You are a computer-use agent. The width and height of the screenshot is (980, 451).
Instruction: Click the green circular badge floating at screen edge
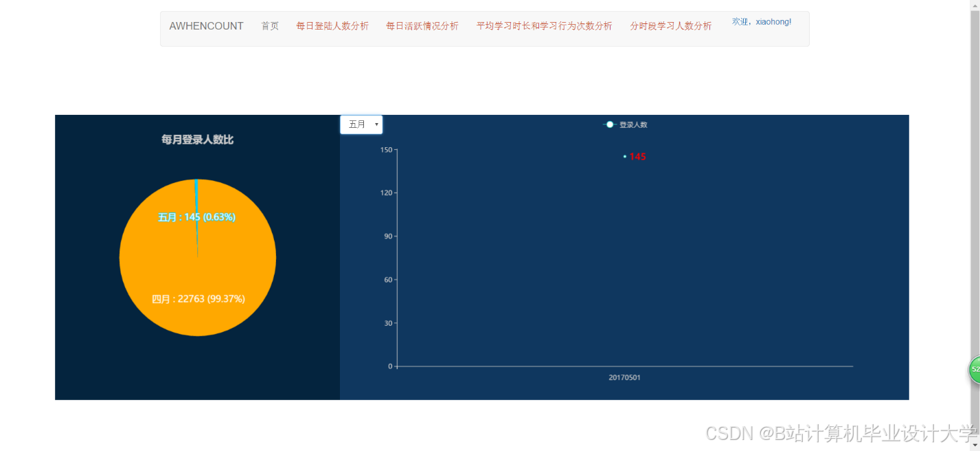[974, 370]
